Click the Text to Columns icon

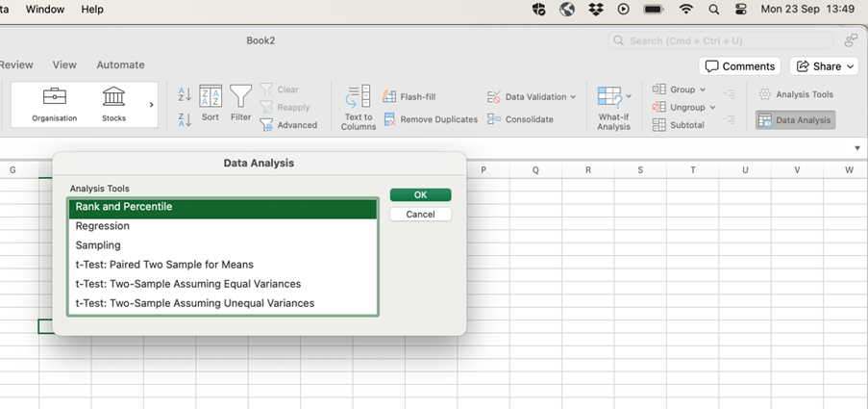[358, 106]
